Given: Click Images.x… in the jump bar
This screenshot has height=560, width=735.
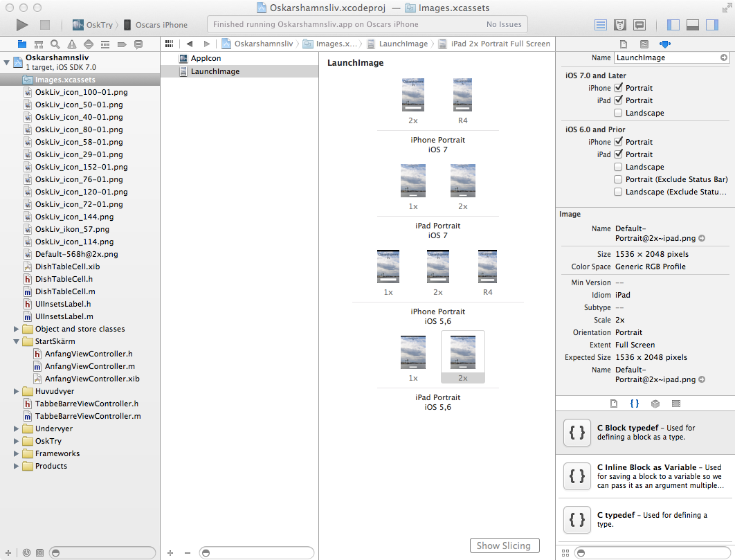Looking at the screenshot, I should pos(330,44).
